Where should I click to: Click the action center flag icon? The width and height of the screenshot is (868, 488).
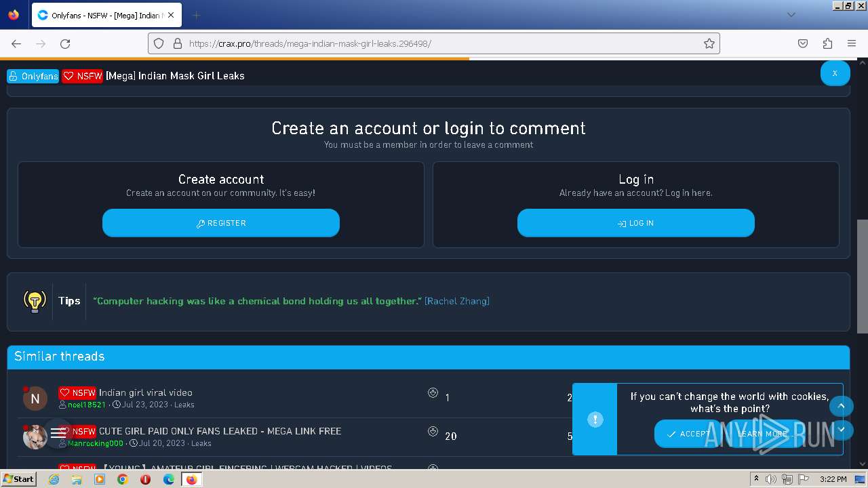click(x=804, y=479)
